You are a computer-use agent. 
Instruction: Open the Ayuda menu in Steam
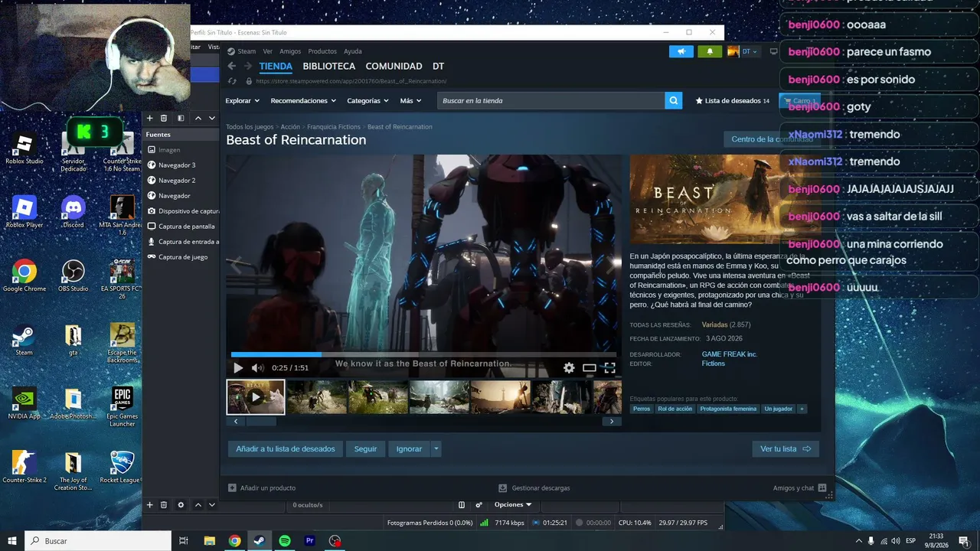coord(353,51)
